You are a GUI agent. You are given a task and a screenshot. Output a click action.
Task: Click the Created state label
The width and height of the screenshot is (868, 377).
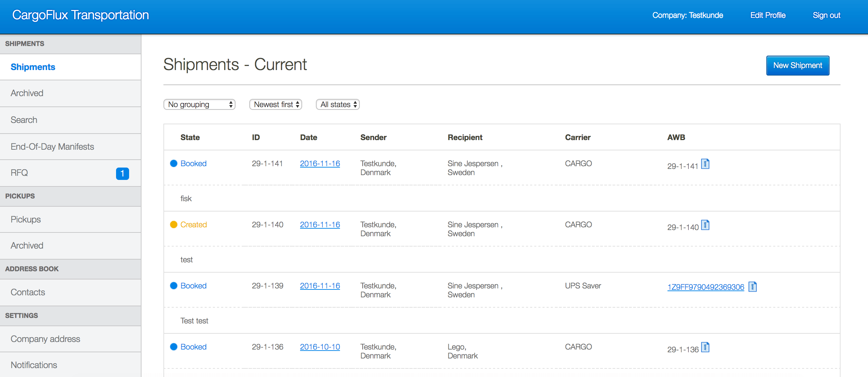[x=194, y=225]
